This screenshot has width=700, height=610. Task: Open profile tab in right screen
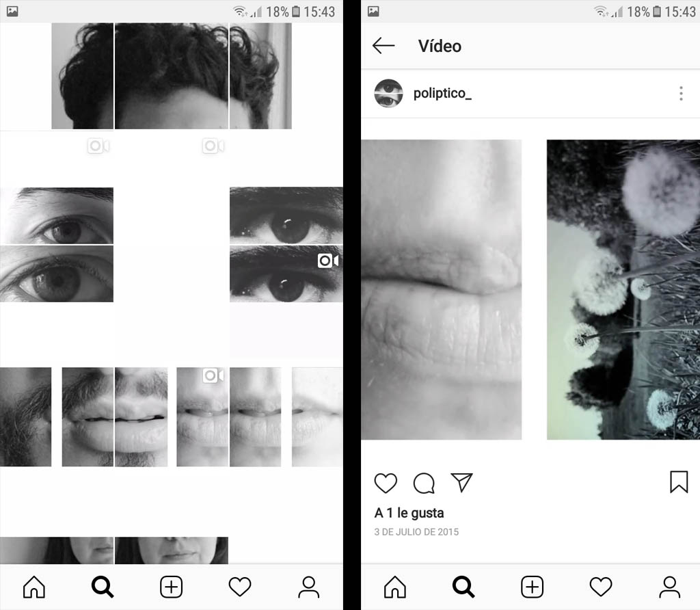point(669,587)
